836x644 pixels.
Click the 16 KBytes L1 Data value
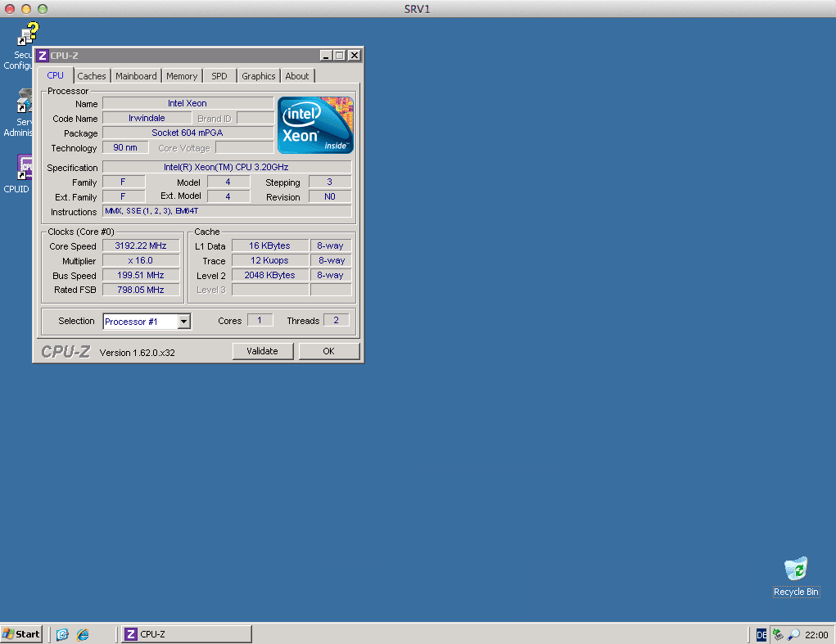[x=269, y=245]
